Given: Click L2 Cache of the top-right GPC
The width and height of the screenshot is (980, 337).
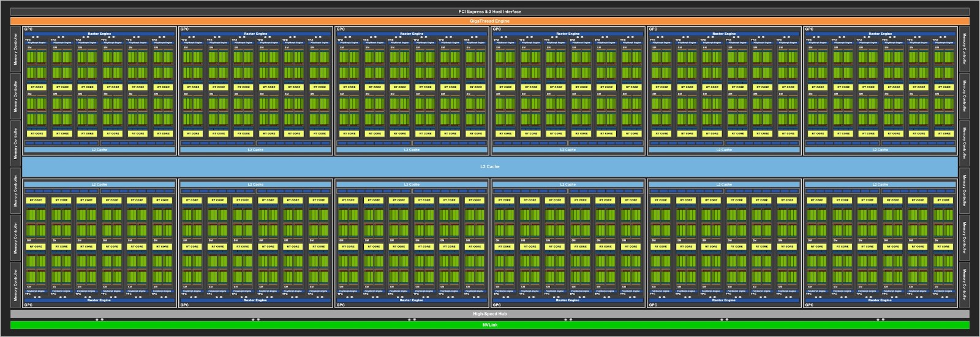Looking at the screenshot, I should (x=880, y=150).
